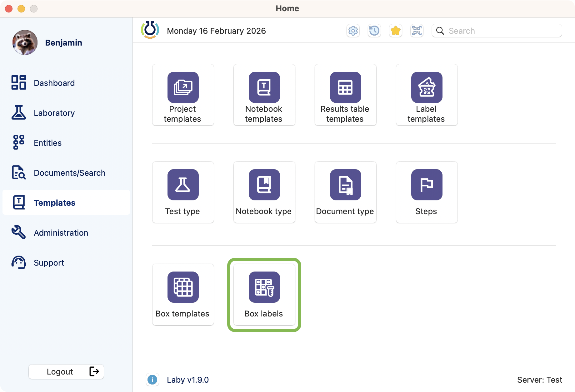
Task: Open the Steps flag tile
Action: tap(427, 192)
